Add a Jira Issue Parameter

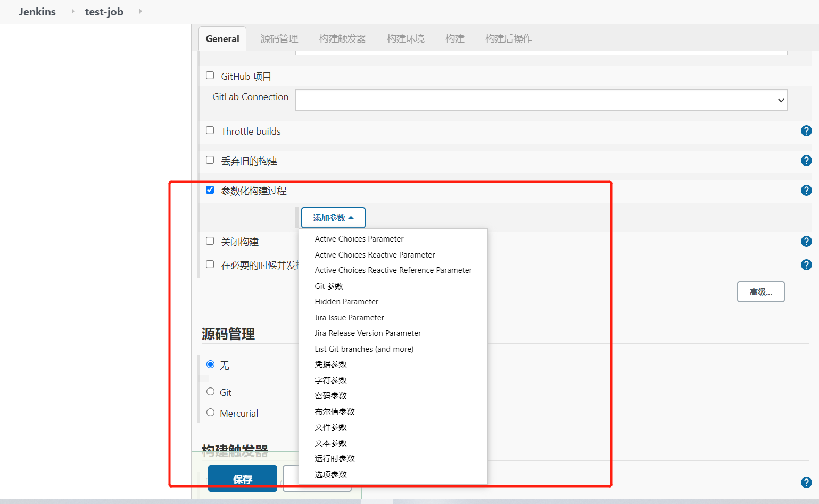393,318
